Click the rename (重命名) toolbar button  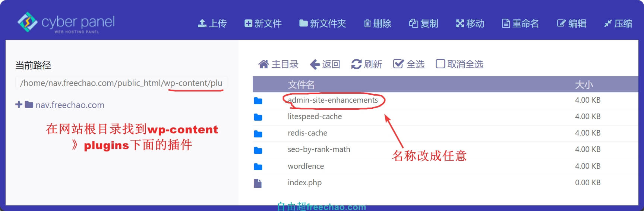coord(520,24)
